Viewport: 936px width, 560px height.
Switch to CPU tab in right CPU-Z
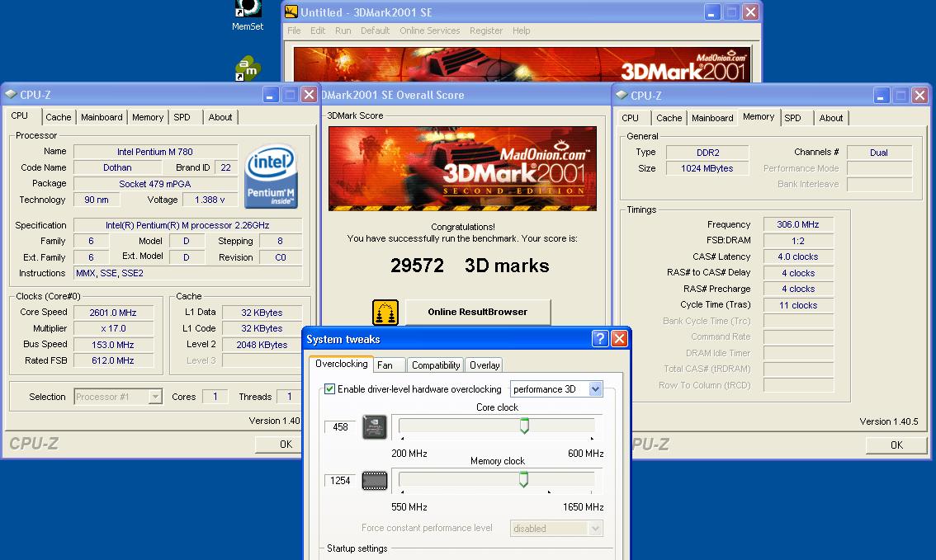pos(631,118)
